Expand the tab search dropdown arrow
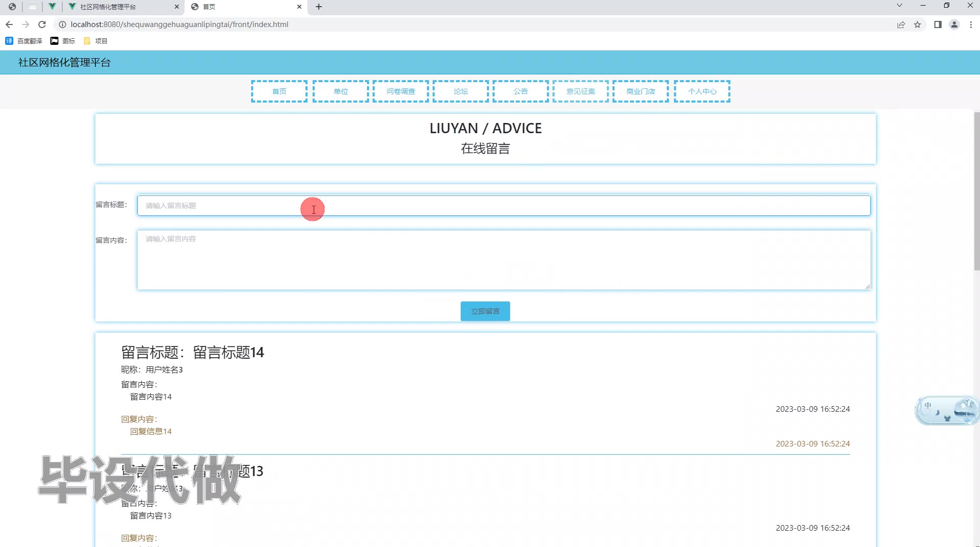The image size is (980, 547). pyautogui.click(x=899, y=6)
